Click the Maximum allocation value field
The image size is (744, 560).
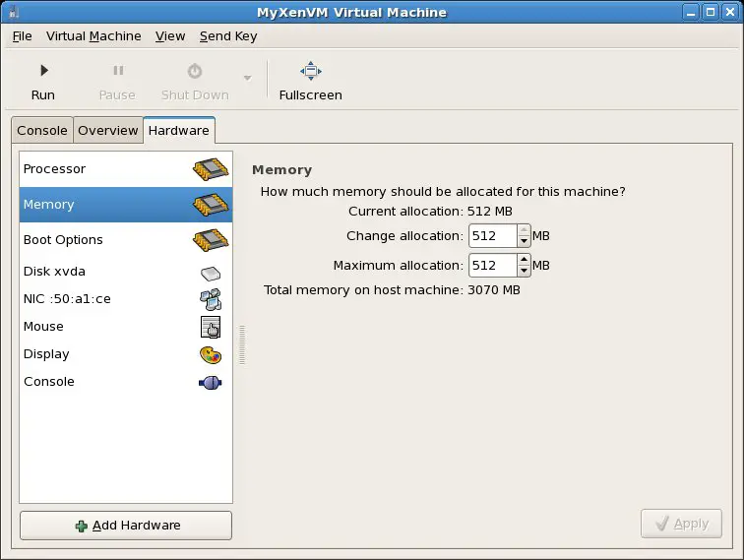(492, 266)
